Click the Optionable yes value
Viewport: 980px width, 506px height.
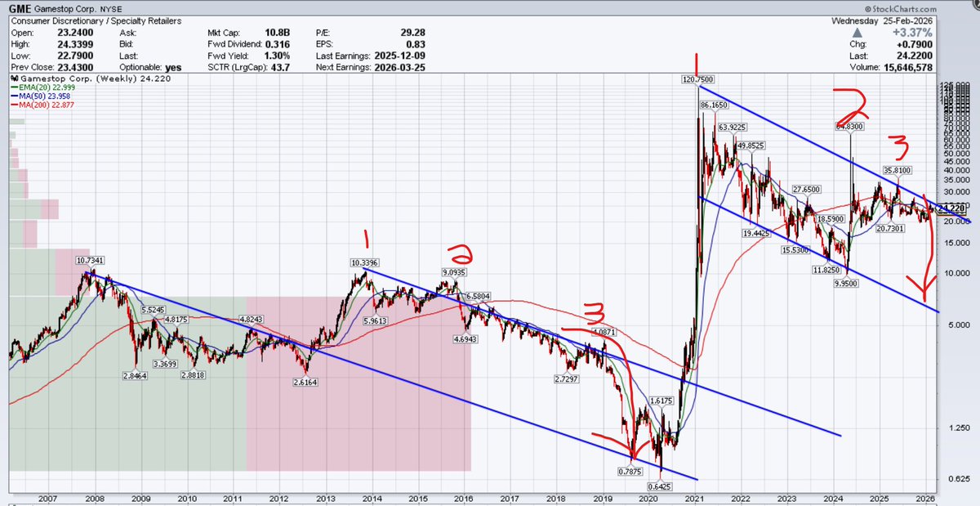click(173, 66)
